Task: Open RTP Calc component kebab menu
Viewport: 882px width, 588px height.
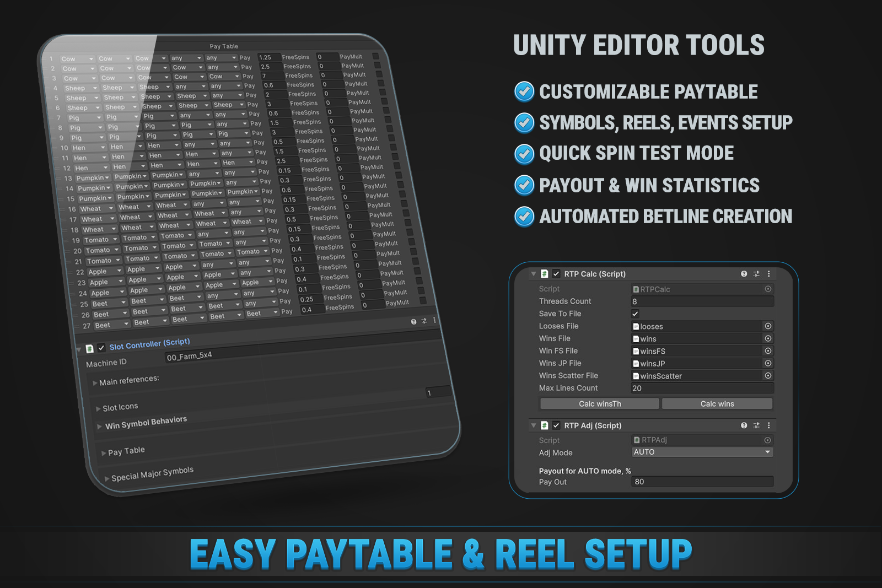Action: pyautogui.click(x=768, y=274)
